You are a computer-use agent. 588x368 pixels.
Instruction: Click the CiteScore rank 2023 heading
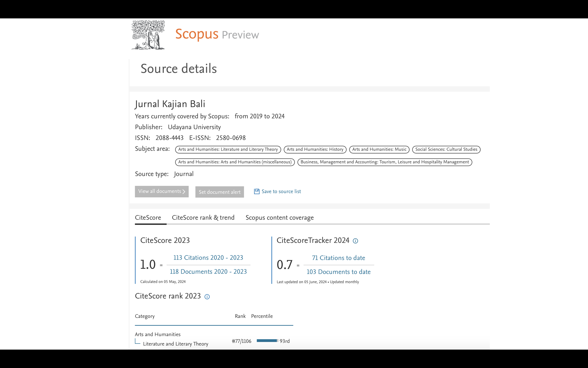[x=168, y=296]
